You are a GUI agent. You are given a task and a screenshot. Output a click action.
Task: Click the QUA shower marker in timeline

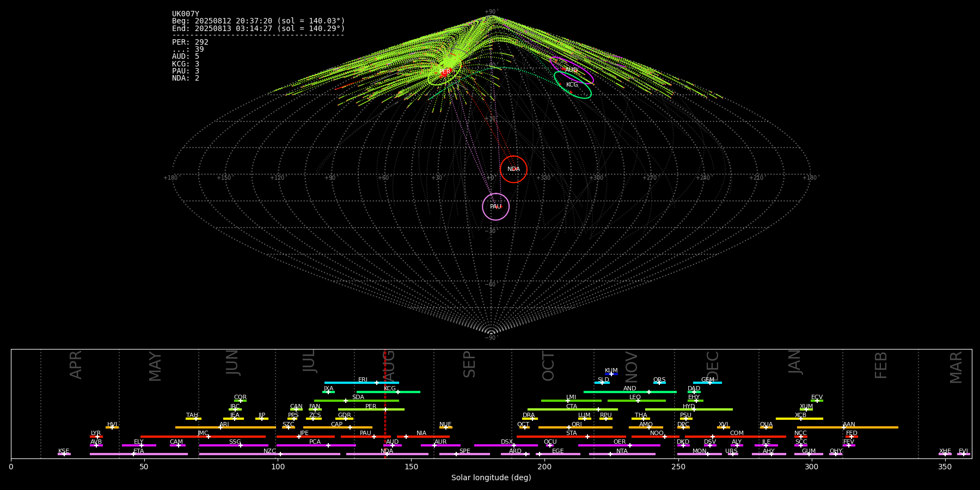[x=766, y=427]
